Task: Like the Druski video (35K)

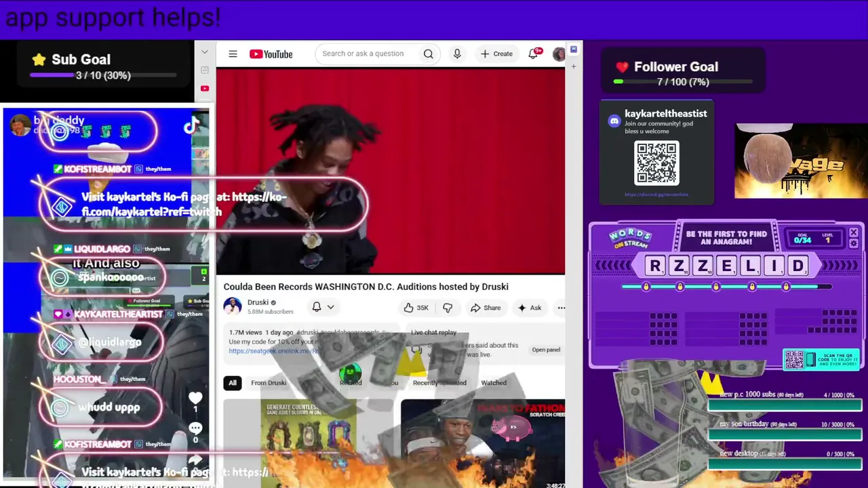Action: click(416, 308)
